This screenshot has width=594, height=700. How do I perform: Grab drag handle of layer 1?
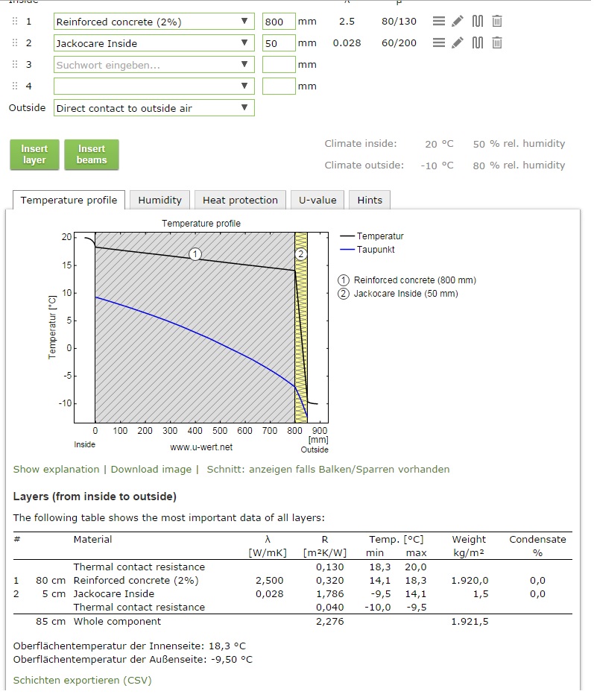tap(15, 21)
